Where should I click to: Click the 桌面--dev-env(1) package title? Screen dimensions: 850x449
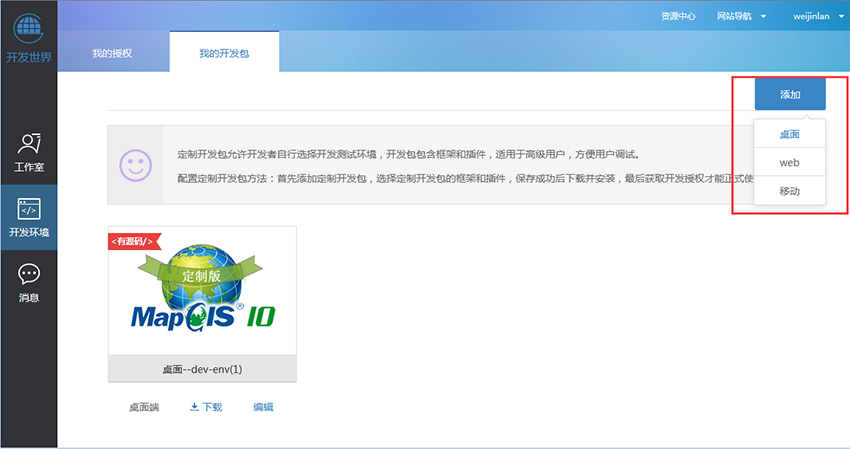point(202,369)
